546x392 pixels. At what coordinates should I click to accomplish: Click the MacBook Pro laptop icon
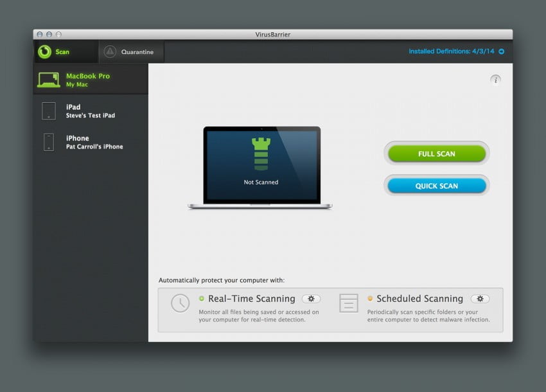coord(49,80)
